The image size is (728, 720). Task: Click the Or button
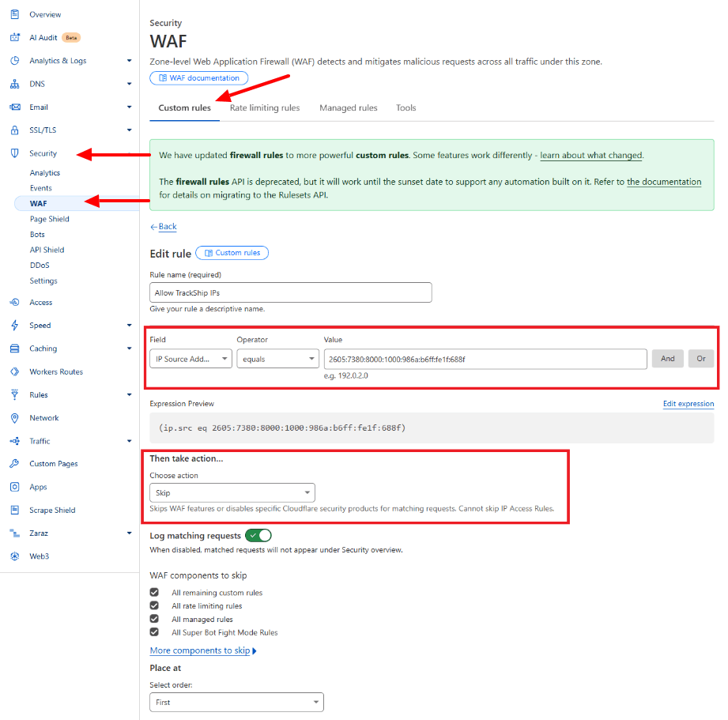pyautogui.click(x=701, y=358)
